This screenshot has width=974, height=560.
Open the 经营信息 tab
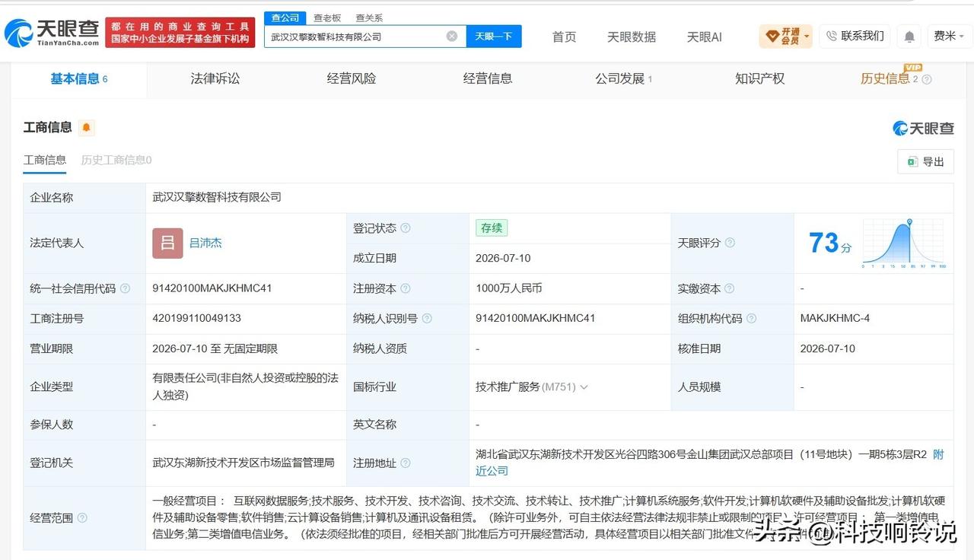click(x=488, y=78)
